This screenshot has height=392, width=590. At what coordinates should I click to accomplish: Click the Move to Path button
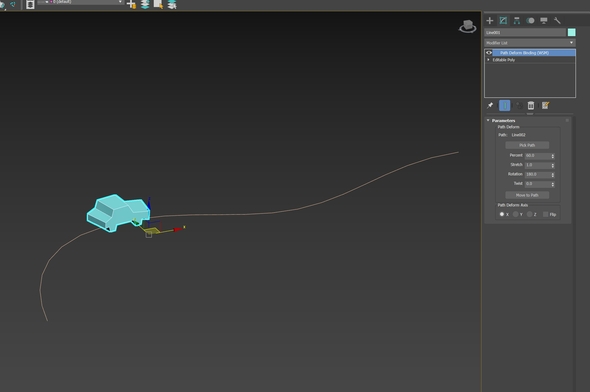[x=527, y=195]
